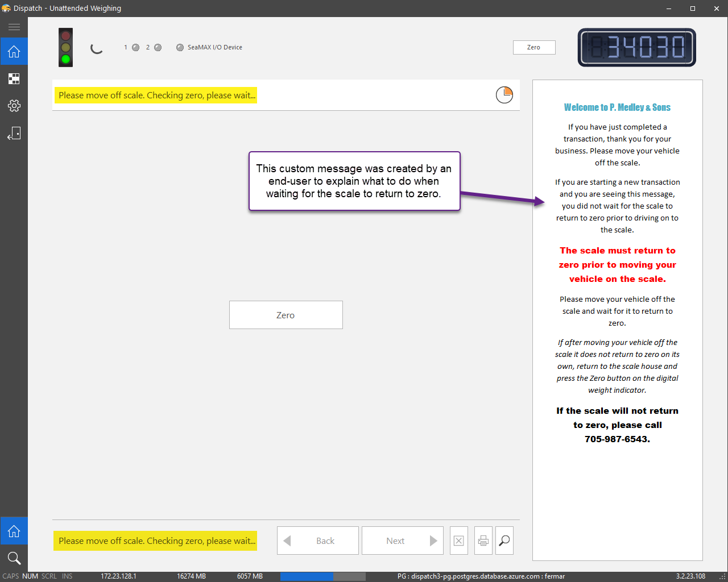The width and height of the screenshot is (728, 582).
Task: Click the digital weight display showing 34030
Action: [636, 47]
